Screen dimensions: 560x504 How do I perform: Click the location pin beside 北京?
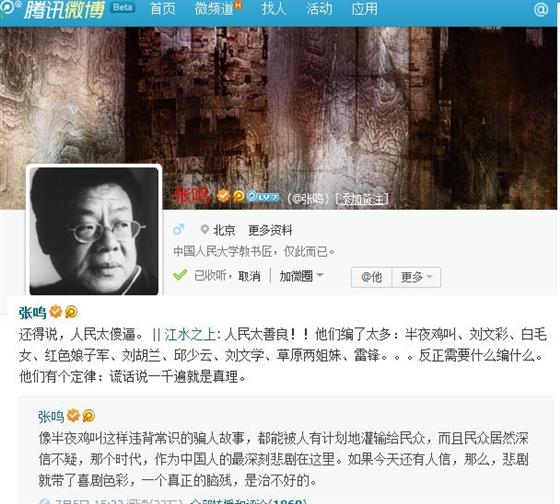click(x=205, y=229)
